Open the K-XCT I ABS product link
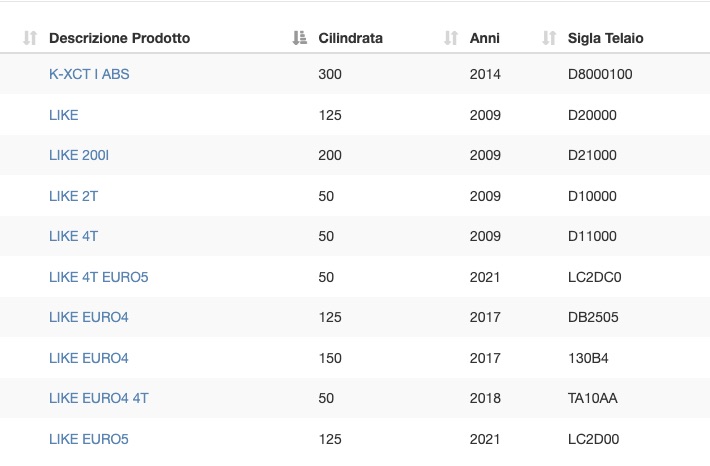Image resolution: width=710 pixels, height=466 pixels. tap(89, 74)
